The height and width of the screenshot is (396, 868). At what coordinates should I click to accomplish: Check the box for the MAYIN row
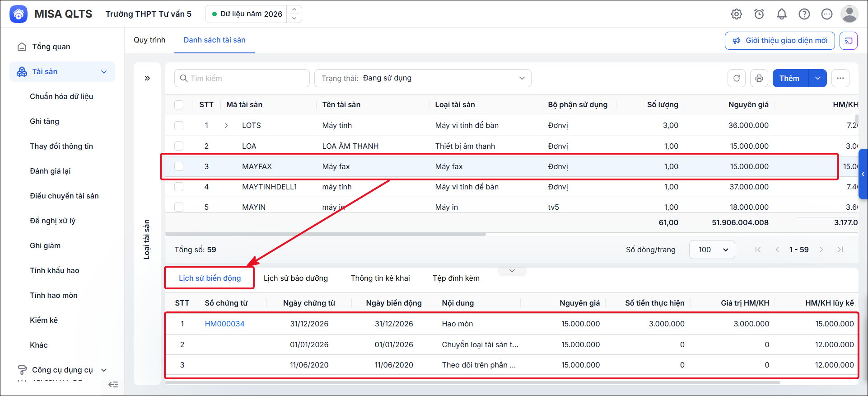(179, 207)
